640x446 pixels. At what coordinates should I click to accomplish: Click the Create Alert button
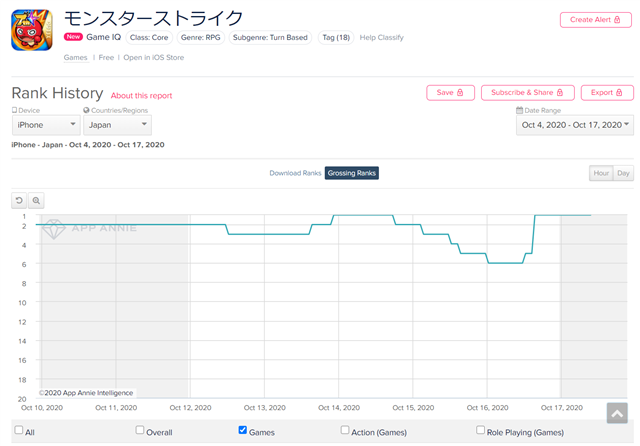[596, 20]
